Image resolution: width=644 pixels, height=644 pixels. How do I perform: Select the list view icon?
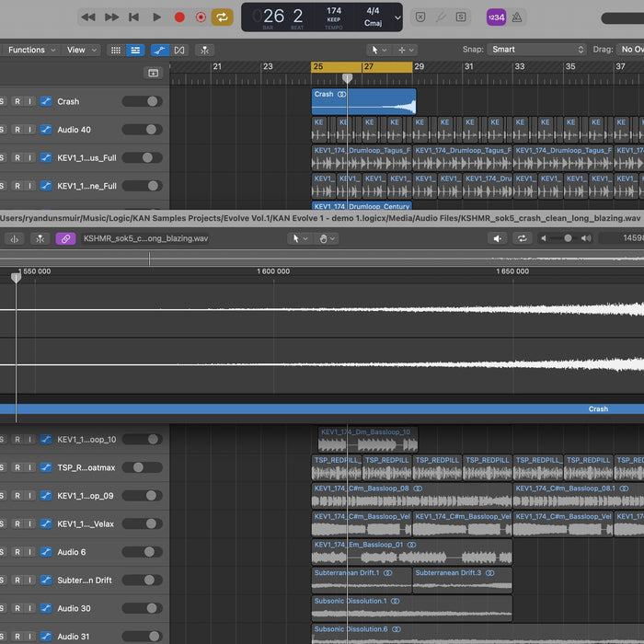[135, 50]
